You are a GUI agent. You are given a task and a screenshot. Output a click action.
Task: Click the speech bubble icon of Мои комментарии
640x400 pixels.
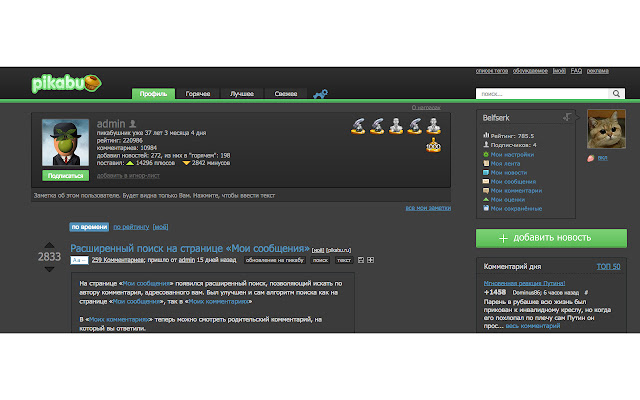(x=486, y=190)
